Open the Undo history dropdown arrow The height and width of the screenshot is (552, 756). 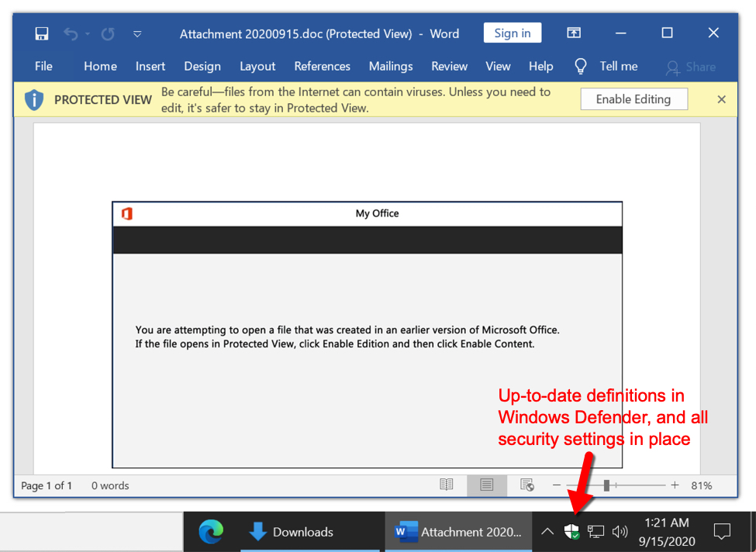coord(88,34)
